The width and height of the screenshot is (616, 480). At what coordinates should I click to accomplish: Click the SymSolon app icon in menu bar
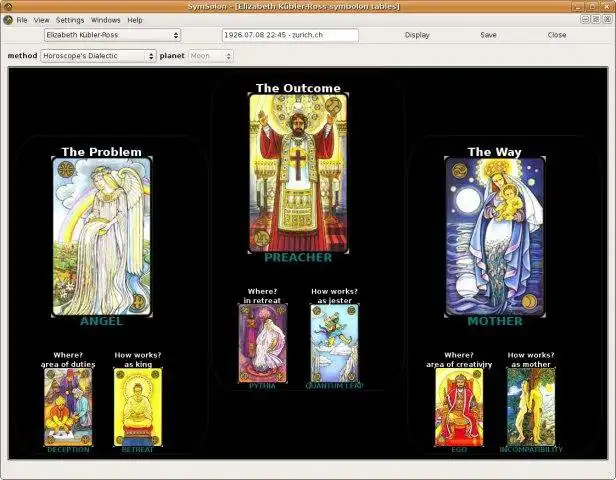[7, 20]
